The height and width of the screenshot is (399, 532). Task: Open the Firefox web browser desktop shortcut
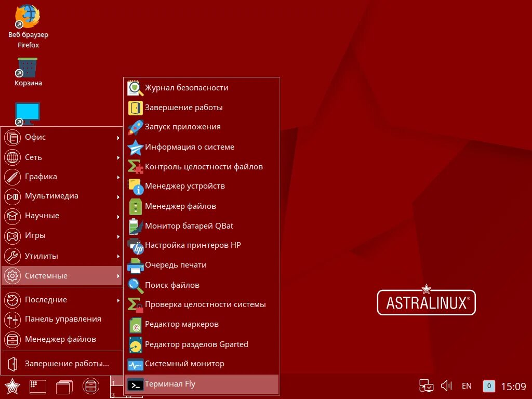(28, 26)
